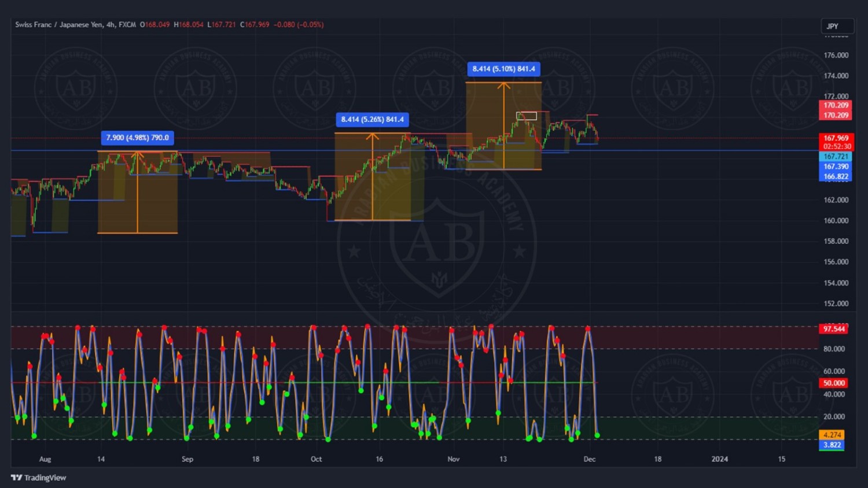Click the 02:52:30 bar countdown label
868x488 pixels.
(x=836, y=146)
